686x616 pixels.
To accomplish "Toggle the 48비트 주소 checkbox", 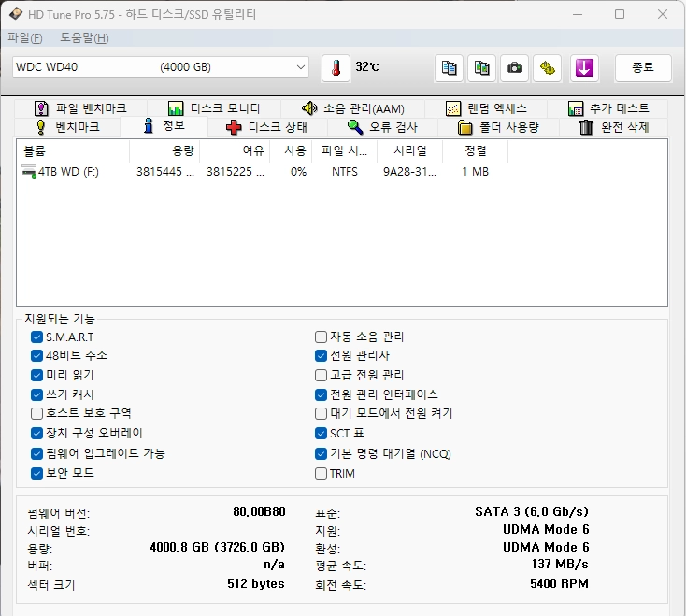I will pyautogui.click(x=36, y=356).
